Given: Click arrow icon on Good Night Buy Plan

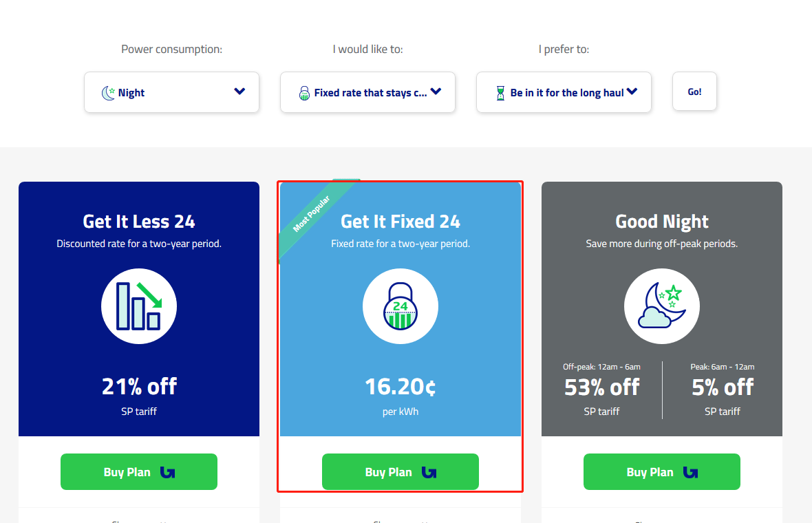Looking at the screenshot, I should point(690,472).
